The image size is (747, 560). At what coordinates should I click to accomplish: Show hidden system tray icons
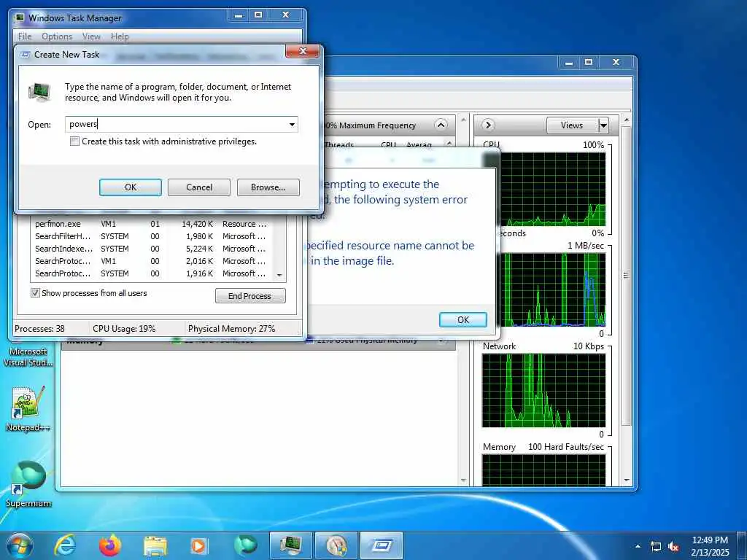(x=638, y=546)
